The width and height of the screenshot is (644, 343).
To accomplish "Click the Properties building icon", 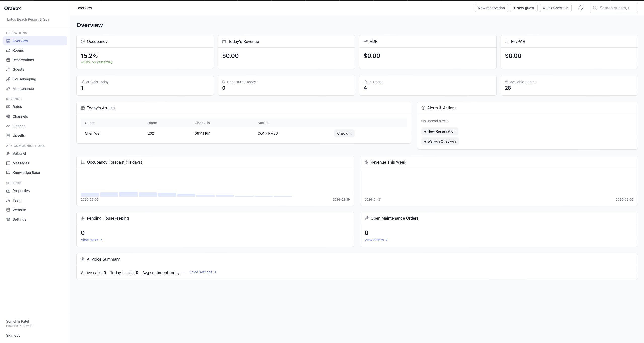I will [8, 191].
